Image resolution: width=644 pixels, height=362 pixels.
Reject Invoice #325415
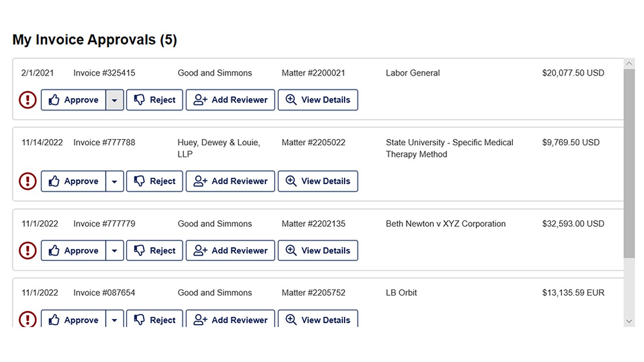point(155,100)
